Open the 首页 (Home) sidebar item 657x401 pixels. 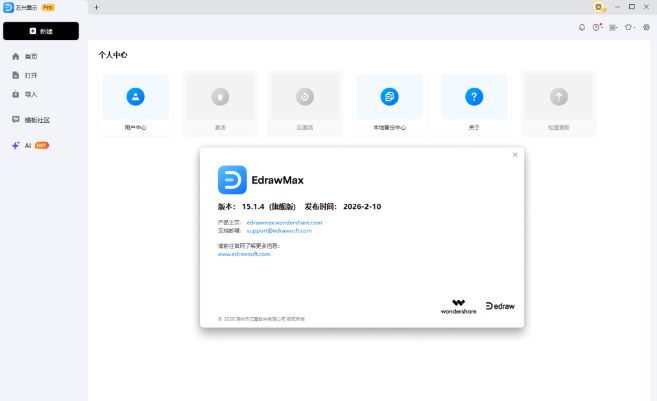tap(30, 57)
